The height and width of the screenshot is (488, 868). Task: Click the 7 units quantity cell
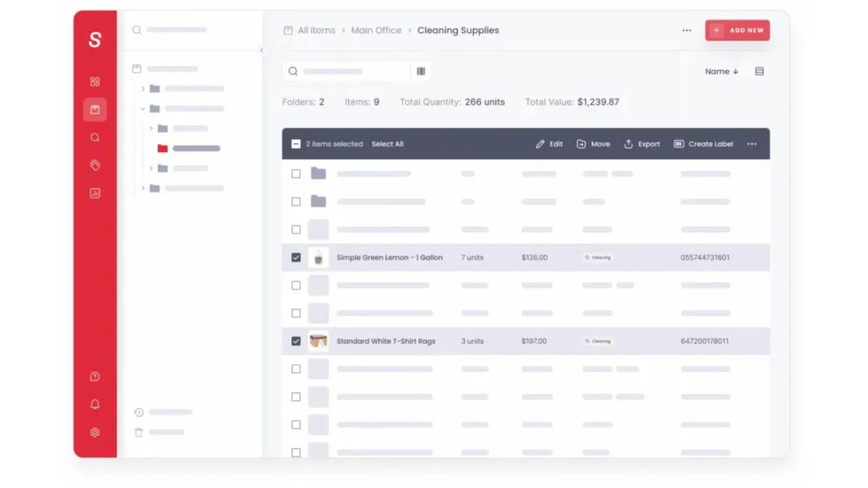coord(472,257)
